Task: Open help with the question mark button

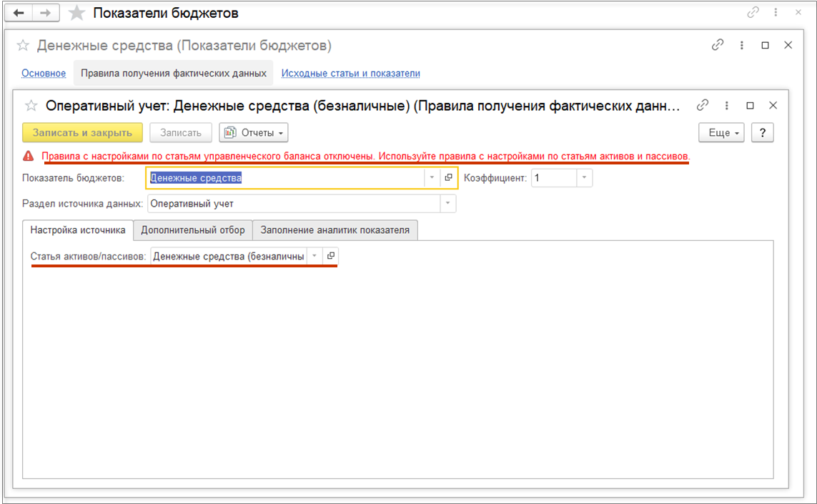Action: pyautogui.click(x=762, y=133)
